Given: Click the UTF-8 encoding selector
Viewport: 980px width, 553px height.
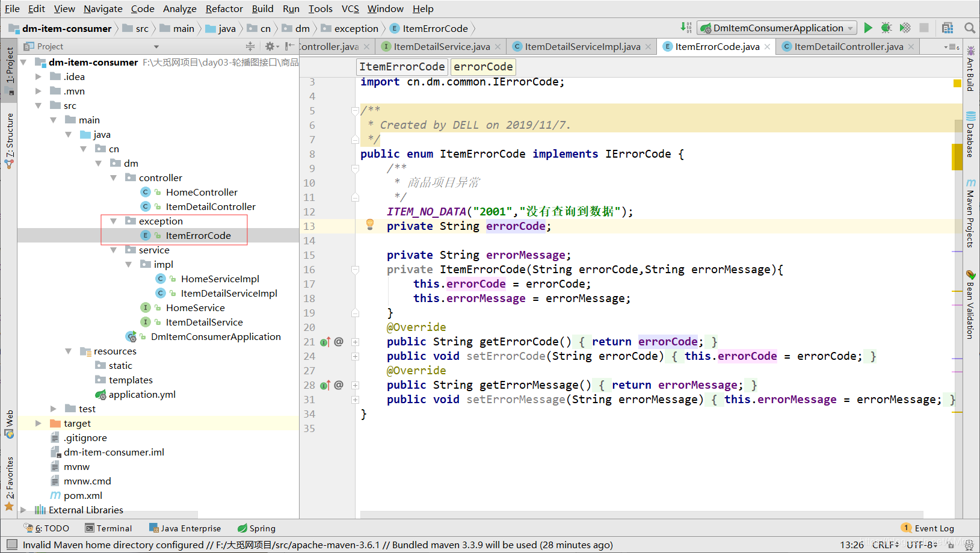Looking at the screenshot, I should [922, 545].
